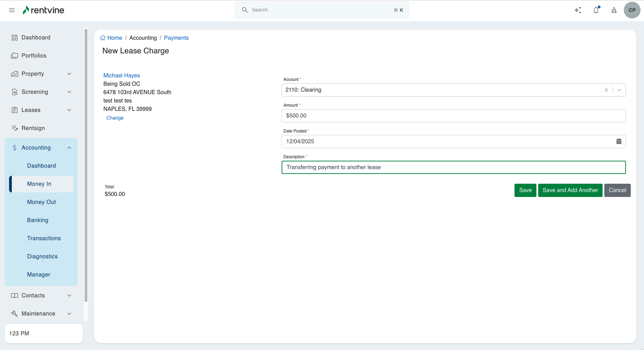Open the CP user avatar menu

tap(632, 10)
